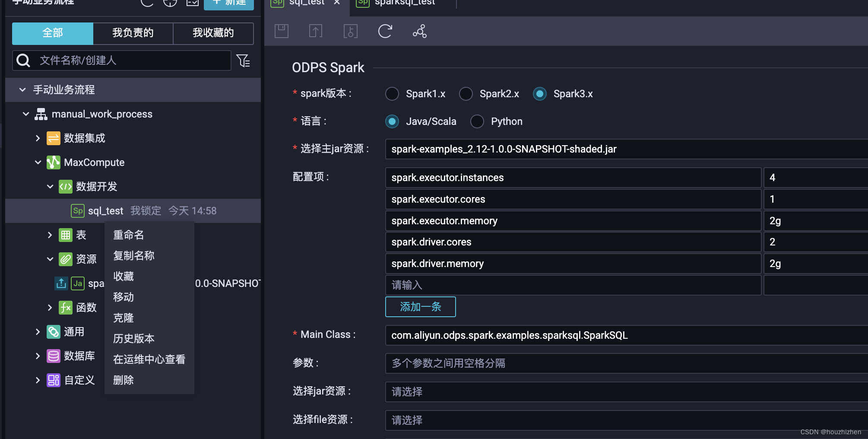Click the 数据库 database icon

pos(54,356)
